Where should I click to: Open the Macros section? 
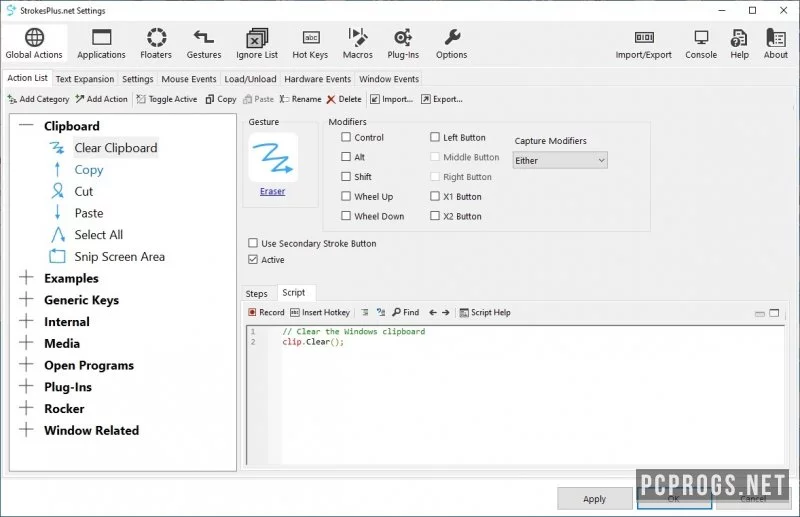tap(357, 44)
